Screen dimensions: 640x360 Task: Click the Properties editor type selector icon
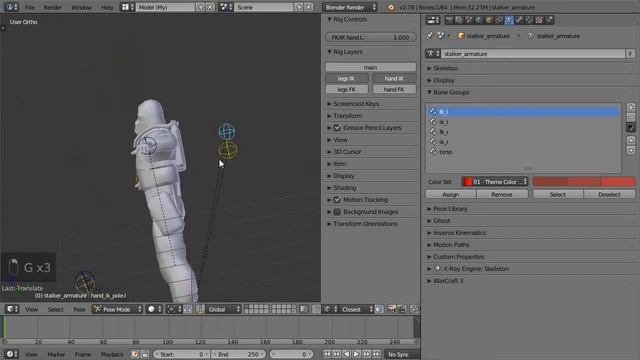[432, 20]
